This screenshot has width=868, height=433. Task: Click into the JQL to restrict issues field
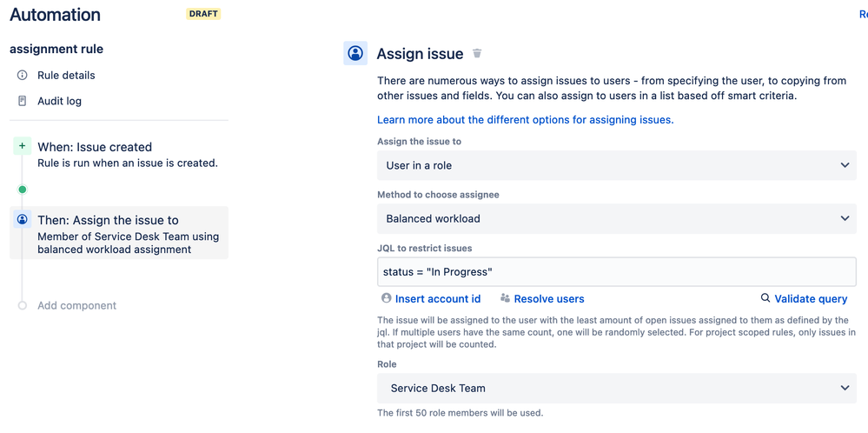click(x=616, y=272)
